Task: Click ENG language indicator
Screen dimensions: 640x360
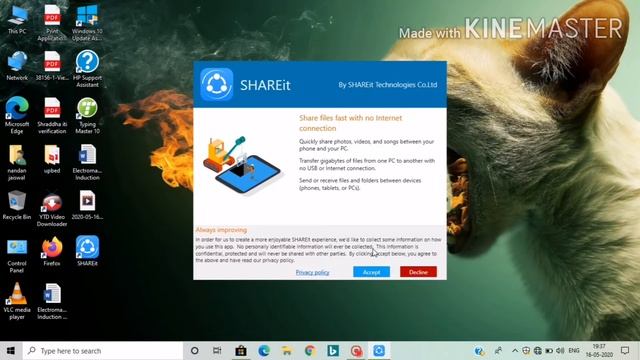Action: tap(573, 351)
